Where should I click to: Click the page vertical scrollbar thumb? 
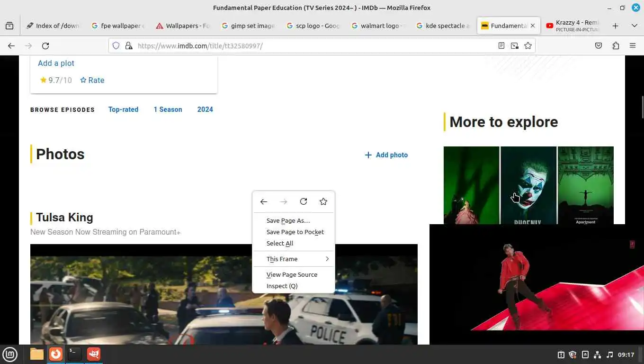point(642,107)
